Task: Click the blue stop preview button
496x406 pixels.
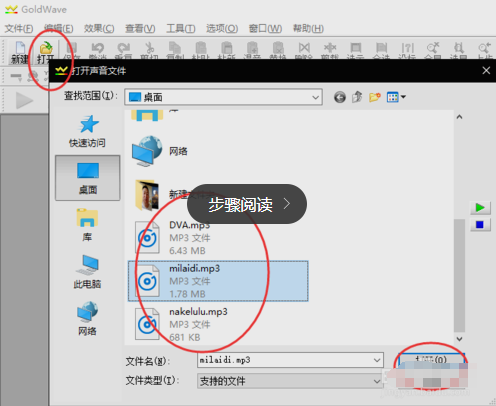Action: point(480,225)
